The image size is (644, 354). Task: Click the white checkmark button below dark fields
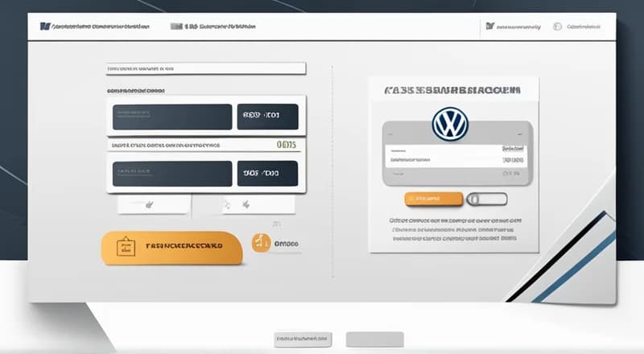[x=154, y=204]
